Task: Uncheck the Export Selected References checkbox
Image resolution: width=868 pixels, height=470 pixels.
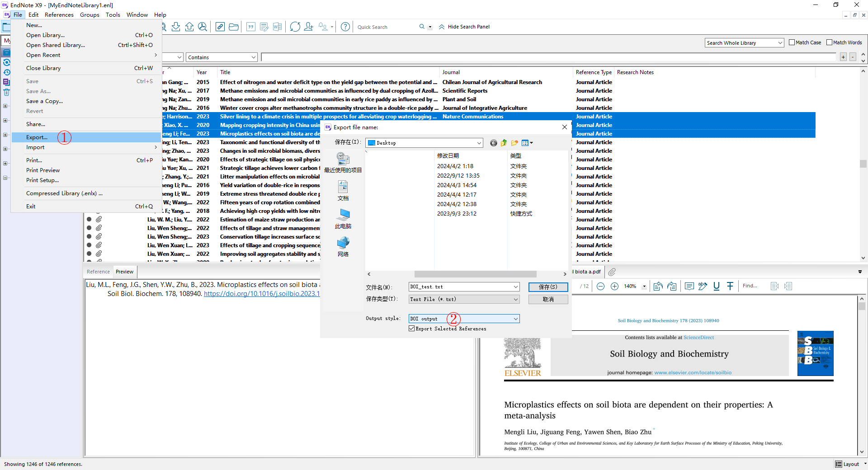Action: tap(411, 329)
